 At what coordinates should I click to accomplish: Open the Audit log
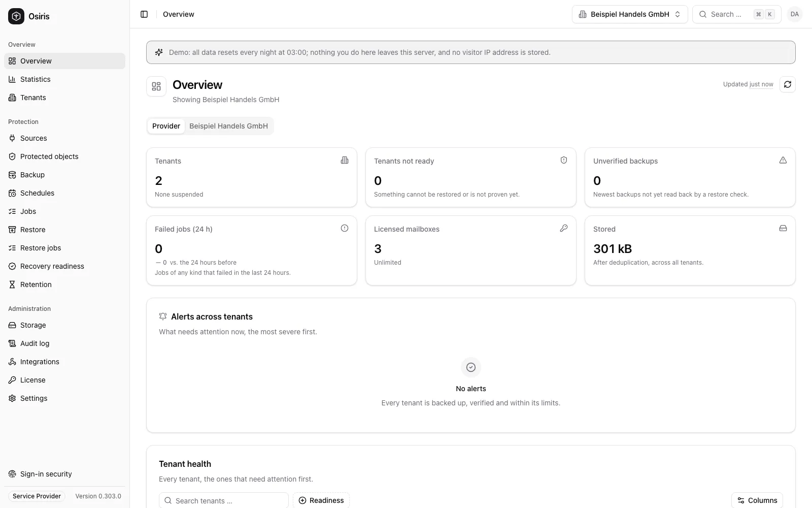point(64,343)
